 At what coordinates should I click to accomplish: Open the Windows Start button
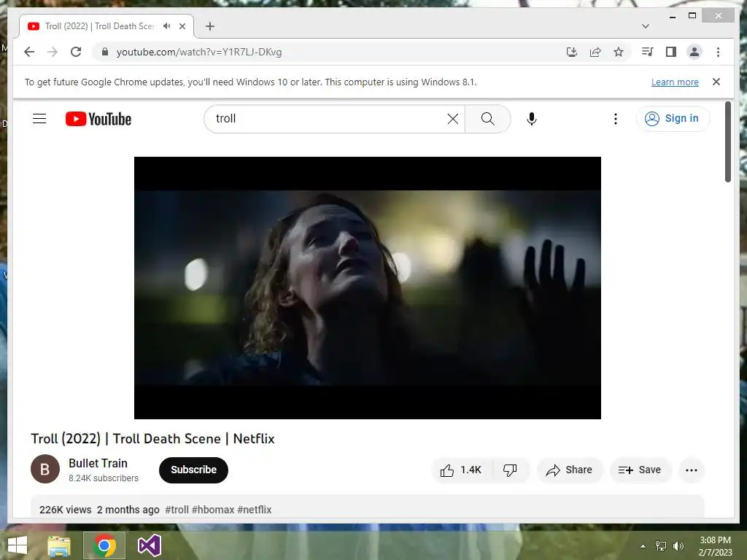18,545
